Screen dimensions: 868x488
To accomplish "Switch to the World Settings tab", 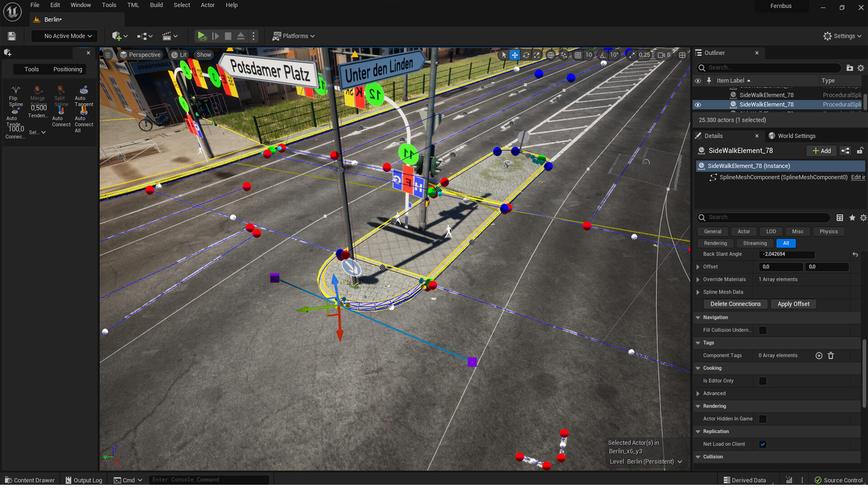I will [796, 136].
